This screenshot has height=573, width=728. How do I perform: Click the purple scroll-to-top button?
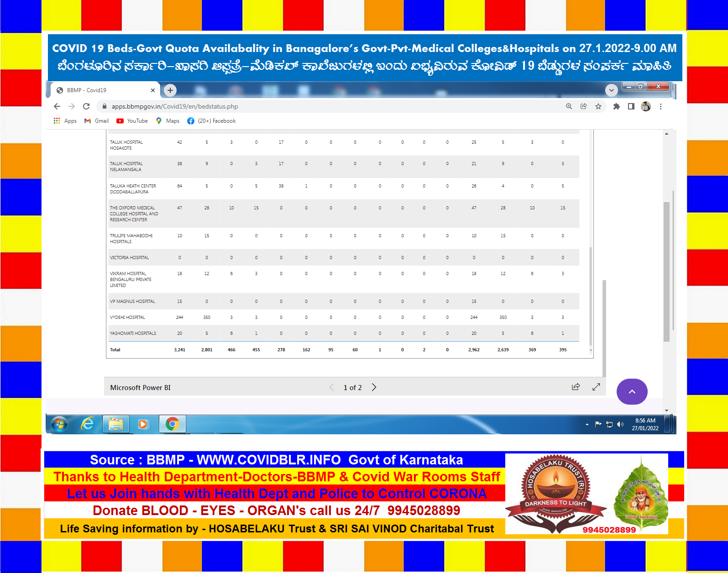click(x=632, y=391)
